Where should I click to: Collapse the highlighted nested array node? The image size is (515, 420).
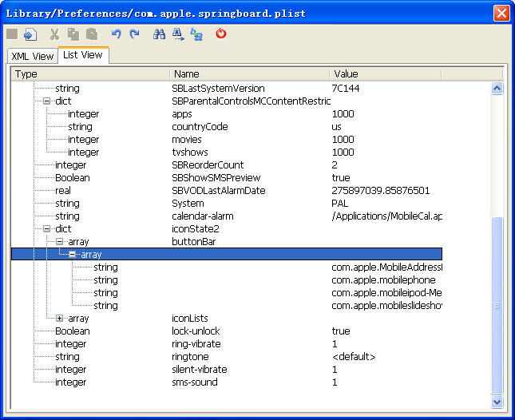(72, 255)
